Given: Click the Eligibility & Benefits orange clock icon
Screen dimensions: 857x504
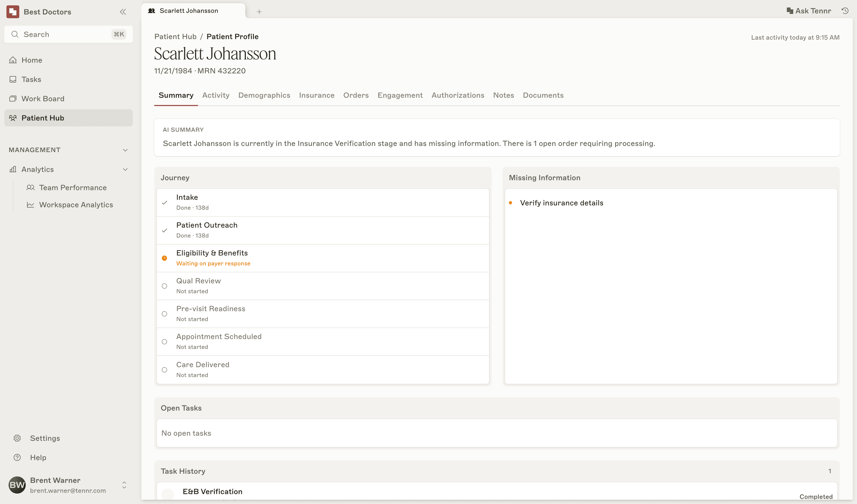Looking at the screenshot, I should point(165,258).
